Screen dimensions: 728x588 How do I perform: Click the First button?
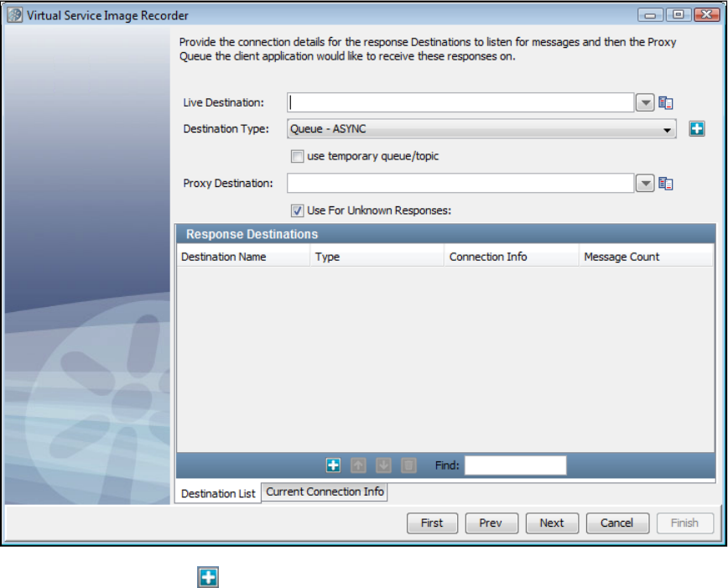432,523
